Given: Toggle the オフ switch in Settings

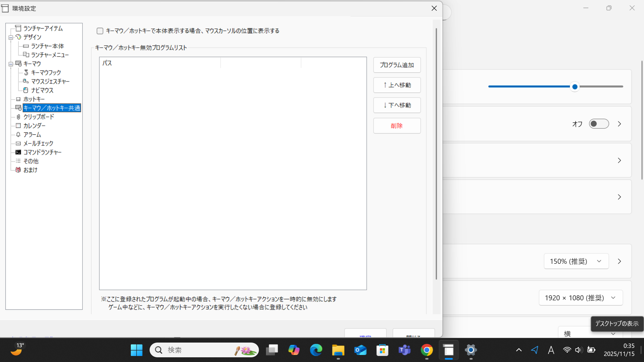Looking at the screenshot, I should [x=599, y=124].
